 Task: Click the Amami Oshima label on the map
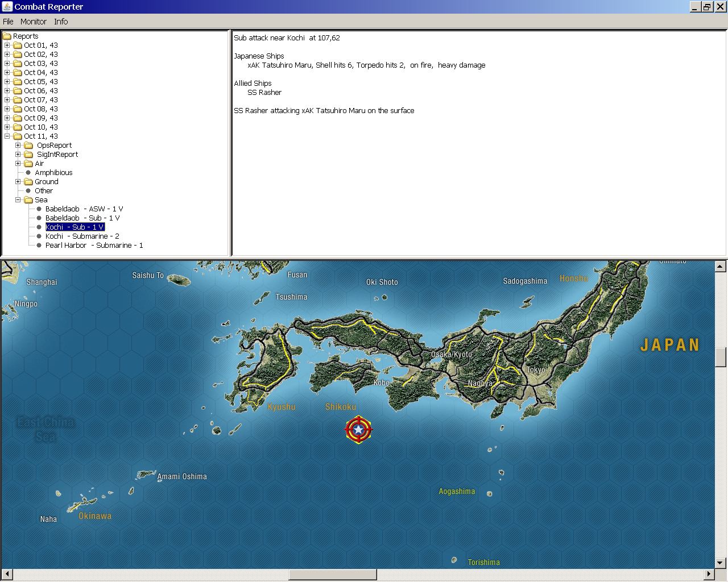tap(182, 477)
